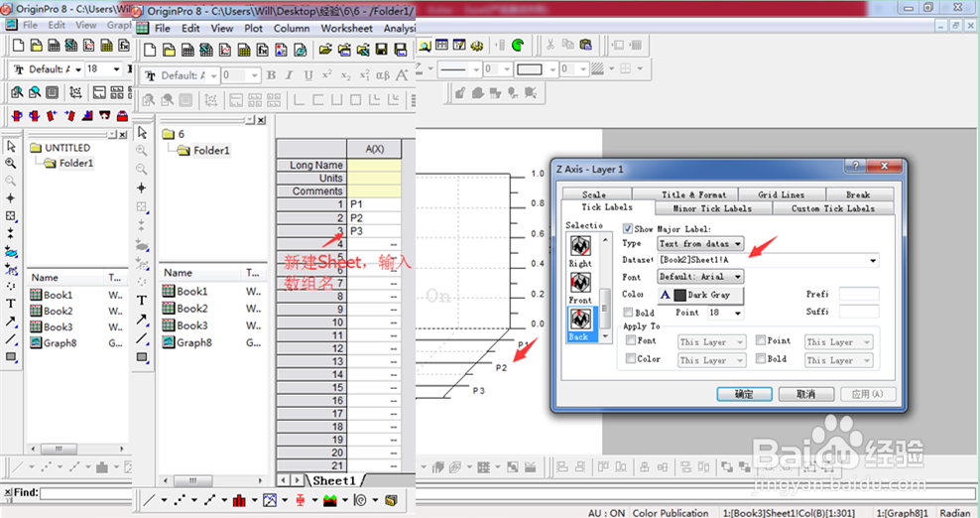This screenshot has height=518, width=980.
Task: Select the Text tool (T) in left window tools bar
Action: tap(11, 304)
